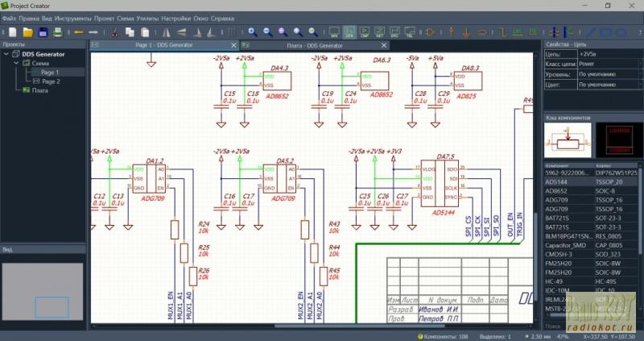Screen dimensions: 644x341
Task: Click the undo left-arrow icon
Action: [79, 32]
